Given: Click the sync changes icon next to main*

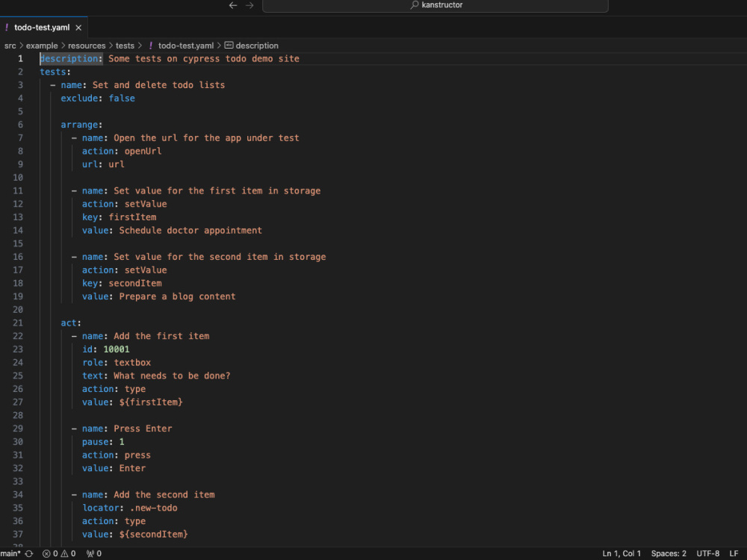Looking at the screenshot, I should click(x=29, y=553).
